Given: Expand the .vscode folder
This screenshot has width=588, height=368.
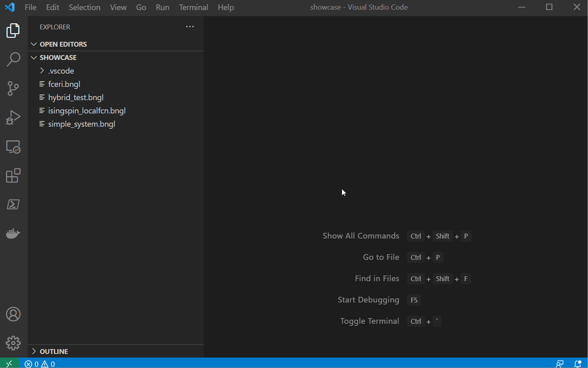Looking at the screenshot, I should point(116,71).
